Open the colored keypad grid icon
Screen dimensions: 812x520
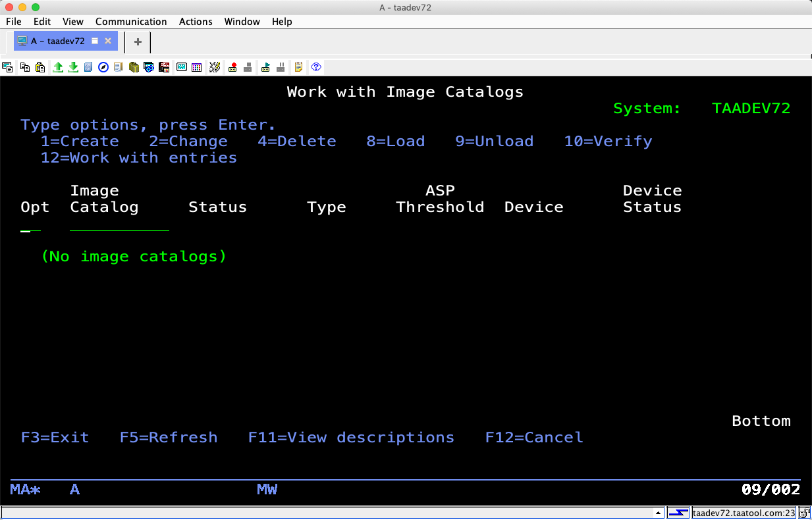[x=196, y=67]
